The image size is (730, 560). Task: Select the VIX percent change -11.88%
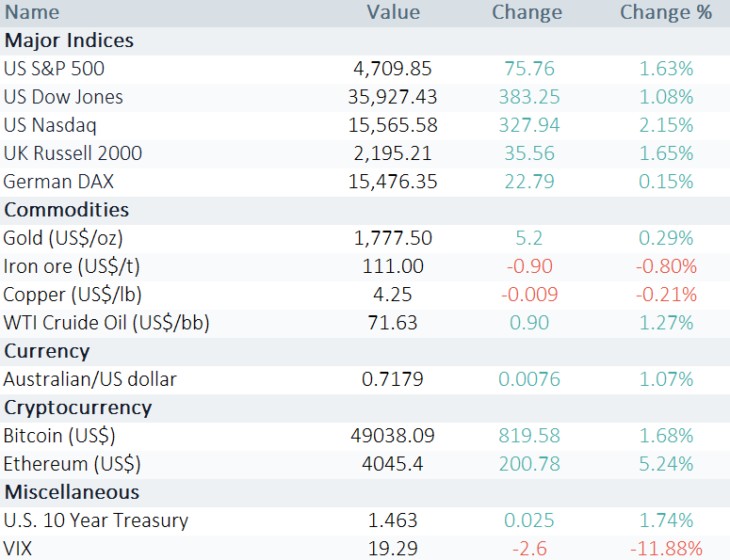tap(666, 549)
